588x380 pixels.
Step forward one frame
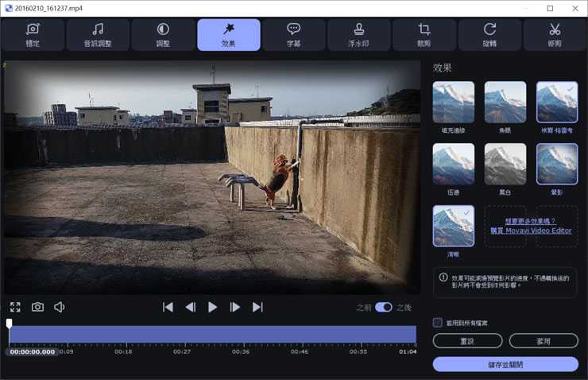(234, 307)
